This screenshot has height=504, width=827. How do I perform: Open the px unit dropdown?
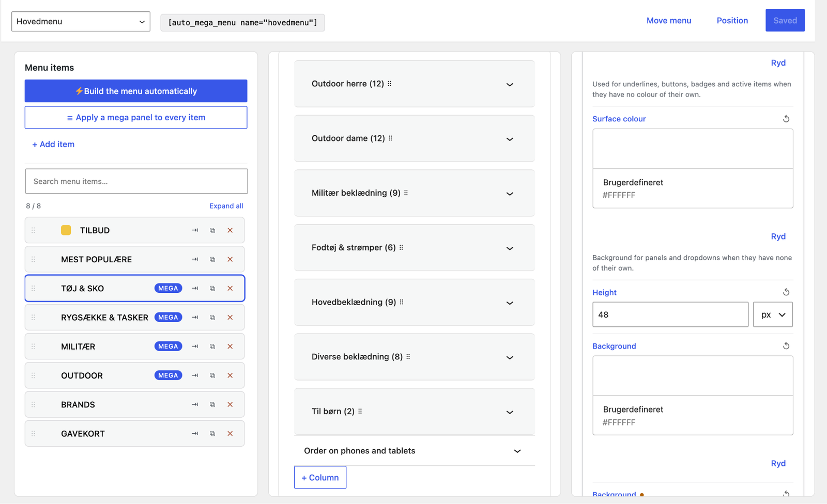click(773, 314)
